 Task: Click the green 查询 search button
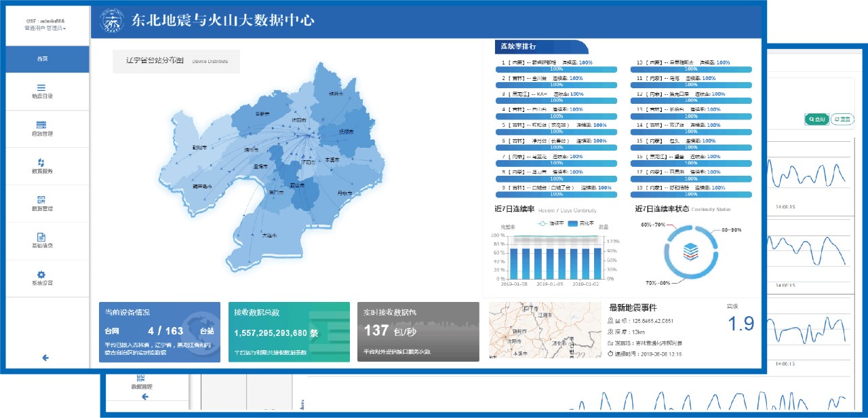[x=816, y=119]
